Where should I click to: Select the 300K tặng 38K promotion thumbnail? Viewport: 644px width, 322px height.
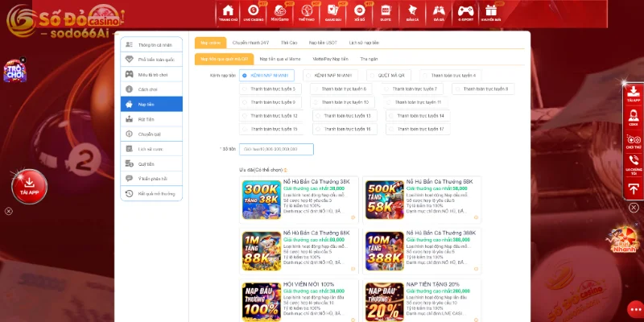261,199
